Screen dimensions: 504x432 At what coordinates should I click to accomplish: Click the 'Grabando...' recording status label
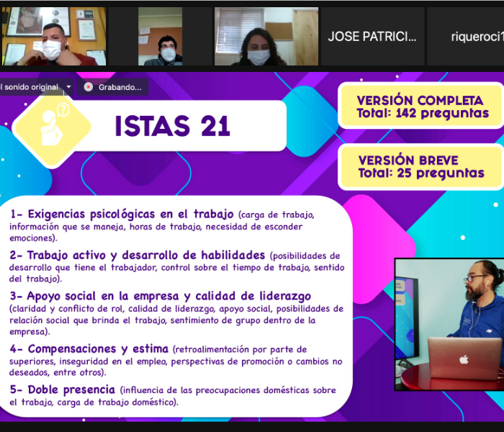(120, 87)
